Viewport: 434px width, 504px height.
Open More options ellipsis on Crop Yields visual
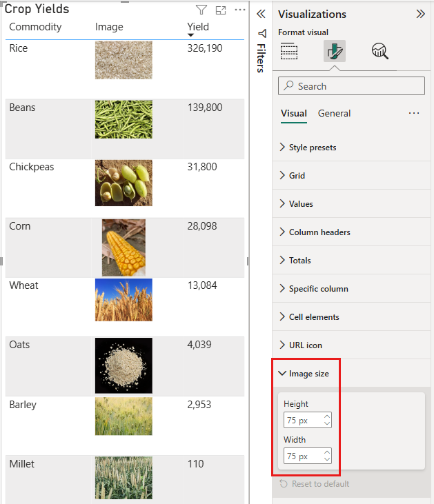tap(240, 10)
